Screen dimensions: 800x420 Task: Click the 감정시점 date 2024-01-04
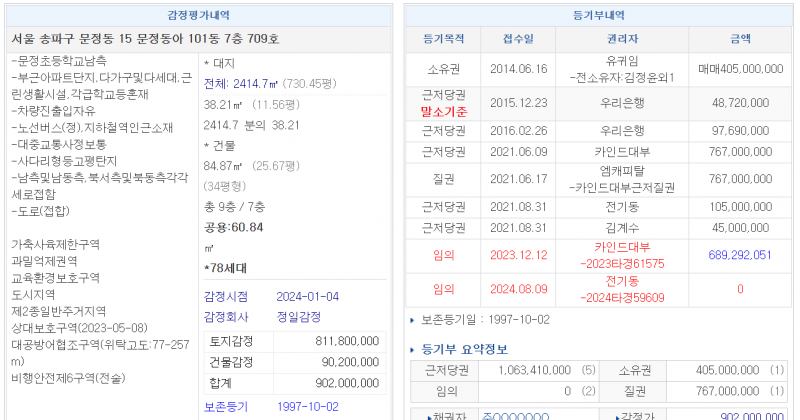pyautogui.click(x=307, y=297)
